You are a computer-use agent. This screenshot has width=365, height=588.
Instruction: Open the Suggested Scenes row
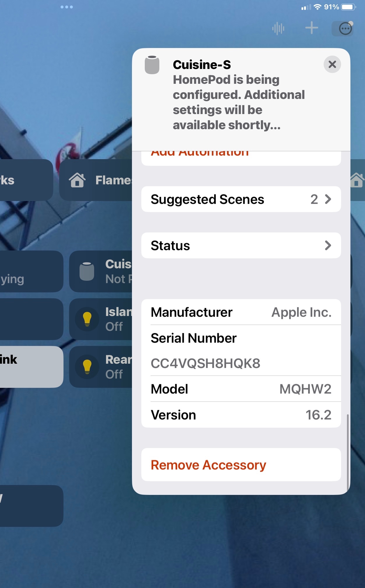tap(241, 199)
